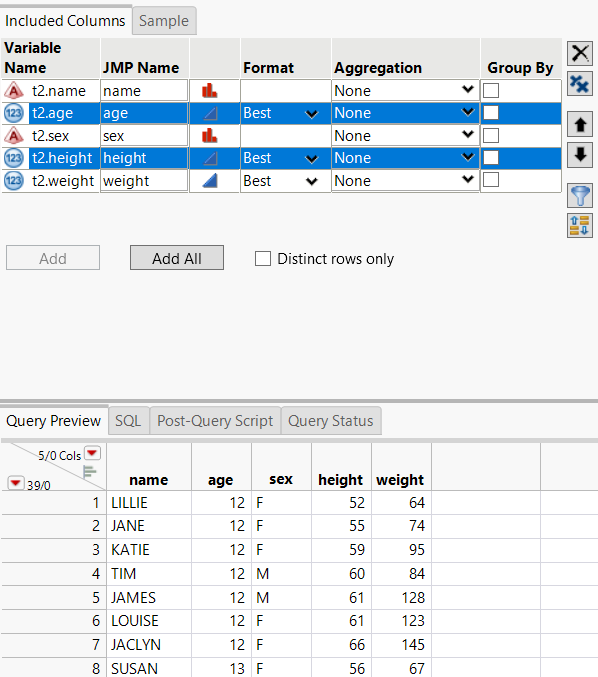598x677 pixels.
Task: Open the Post-Query Script tab
Action: point(215,421)
